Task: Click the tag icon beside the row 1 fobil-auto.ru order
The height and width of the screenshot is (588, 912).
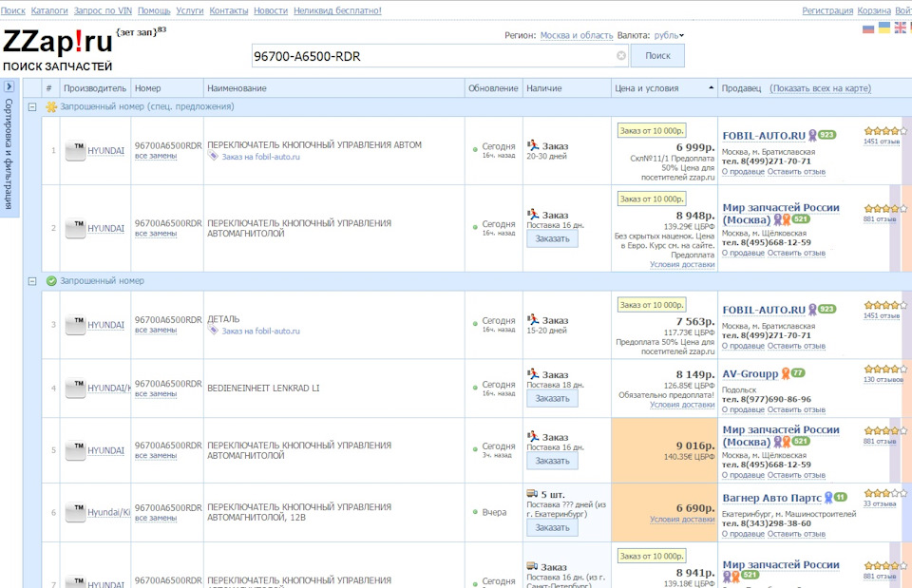Action: [x=213, y=156]
